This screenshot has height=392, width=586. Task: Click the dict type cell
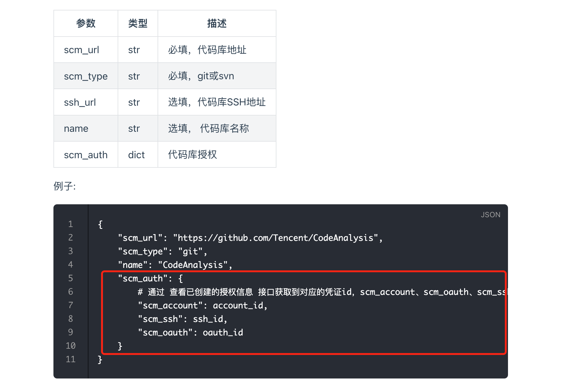point(138,155)
